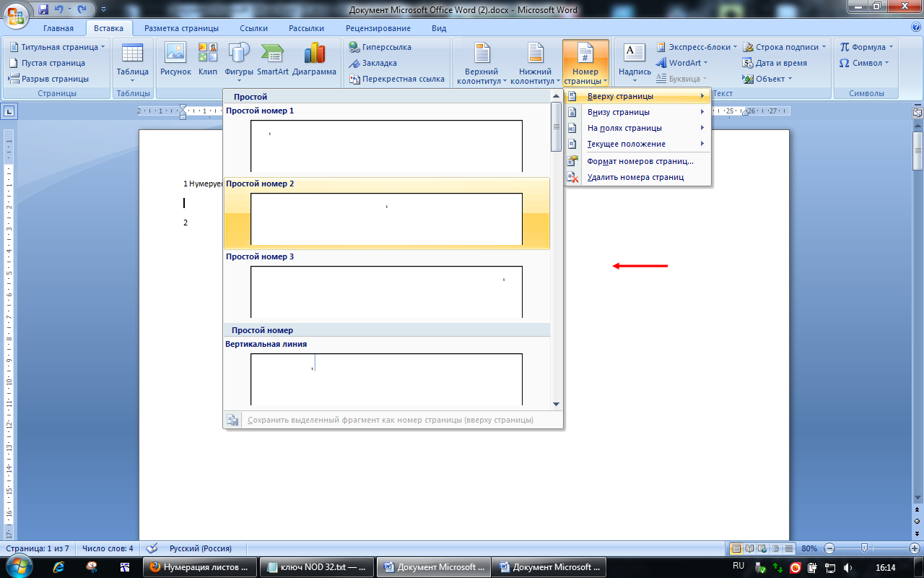Screen dimensions: 924x578
Task: Insert Blank page (Пустая страница)
Action: click(x=47, y=63)
